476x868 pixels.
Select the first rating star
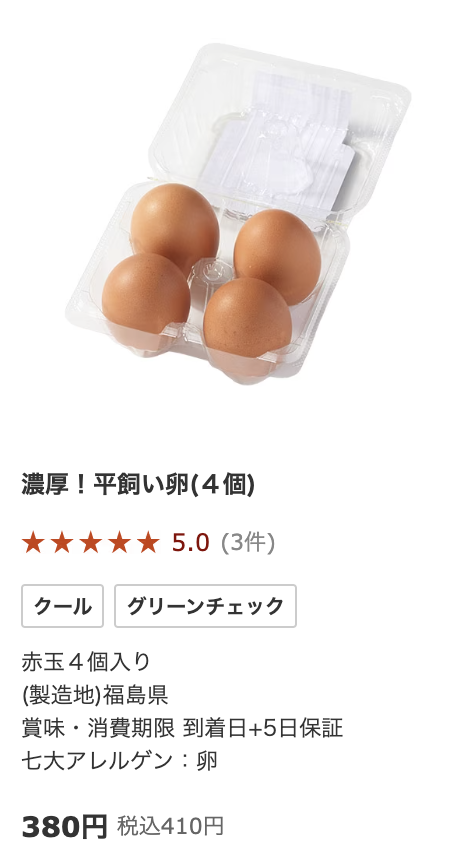tap(33, 542)
